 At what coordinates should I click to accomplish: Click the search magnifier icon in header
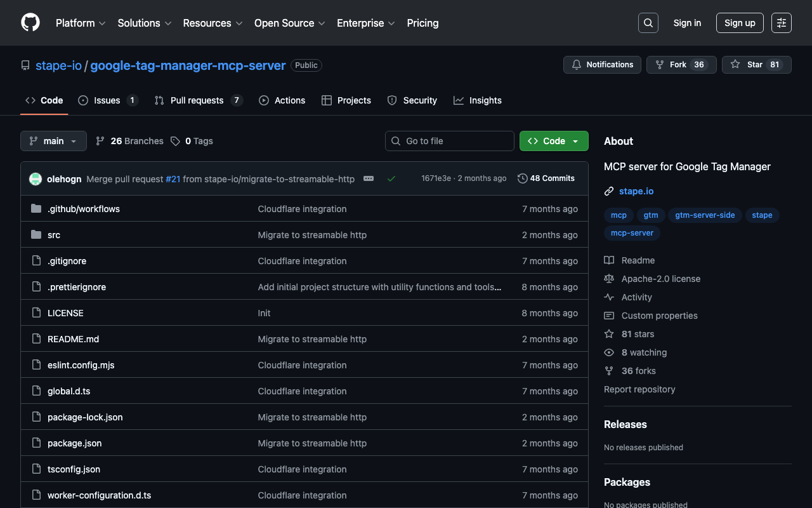click(x=648, y=23)
